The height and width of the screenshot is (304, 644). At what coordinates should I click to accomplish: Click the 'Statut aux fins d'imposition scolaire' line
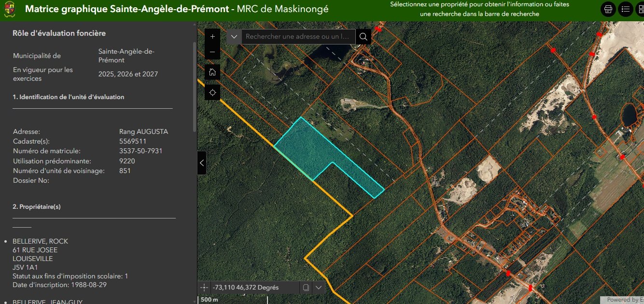70,276
